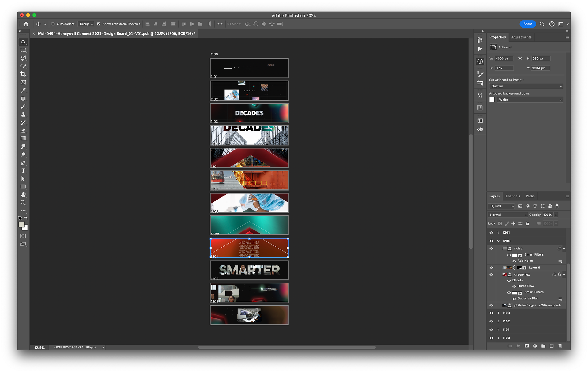Create a new layer
This screenshot has width=588, height=373.
click(552, 346)
